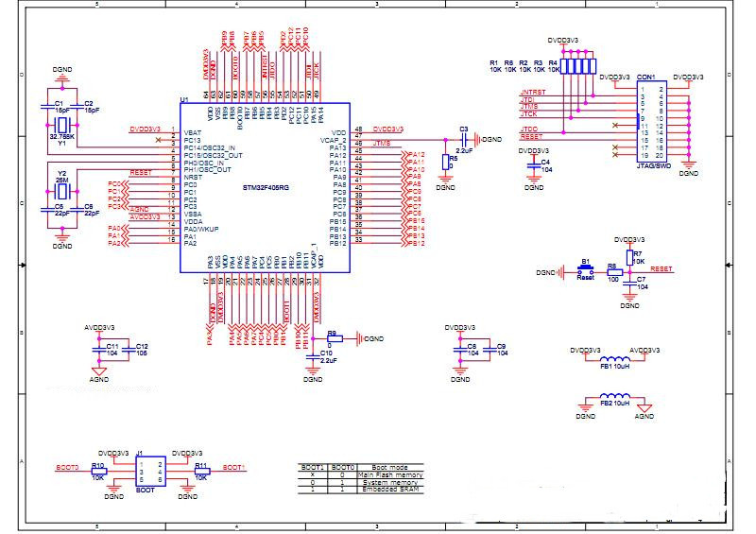The width and height of the screenshot is (756, 534).
Task: Select the R5 resistor symbol
Action: (445, 163)
